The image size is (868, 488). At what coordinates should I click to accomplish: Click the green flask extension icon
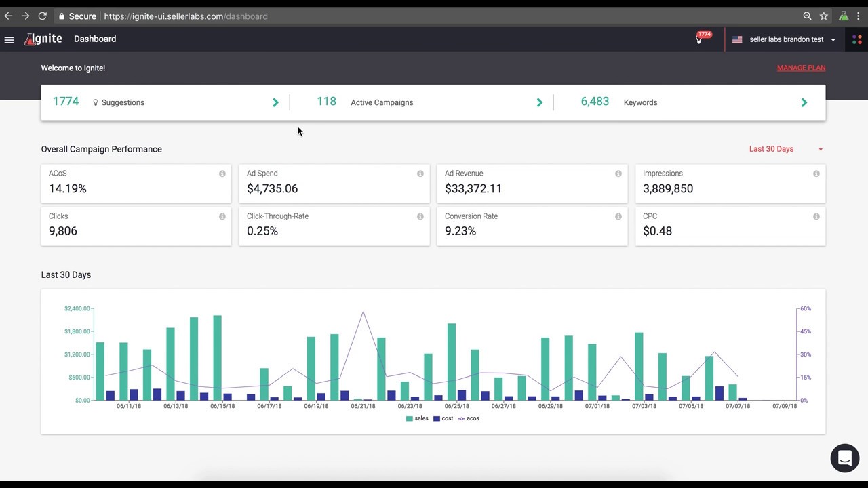click(844, 16)
